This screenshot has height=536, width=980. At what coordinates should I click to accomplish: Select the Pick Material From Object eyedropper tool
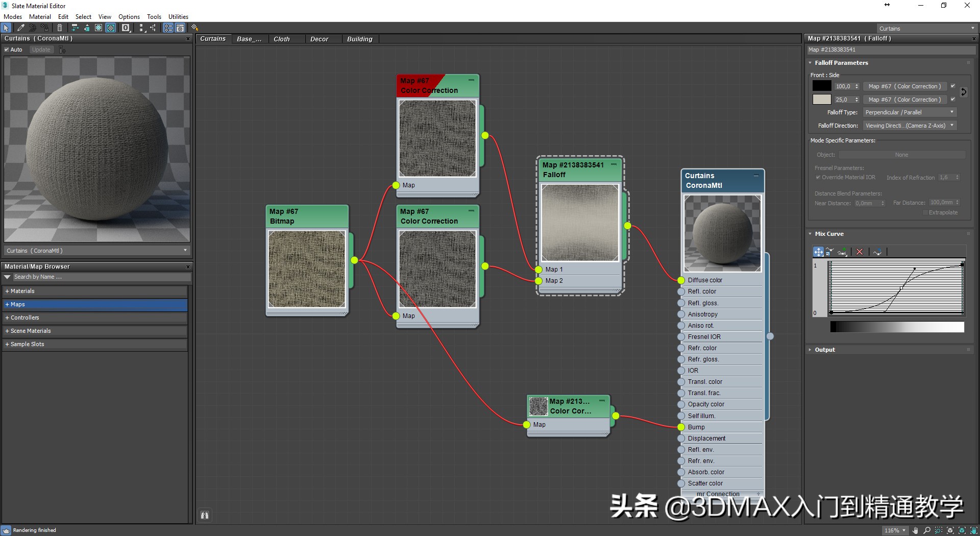(20, 28)
